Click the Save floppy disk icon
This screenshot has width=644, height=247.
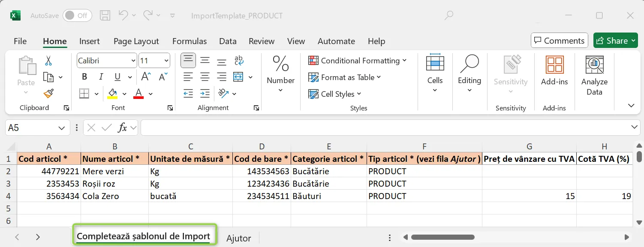(105, 16)
